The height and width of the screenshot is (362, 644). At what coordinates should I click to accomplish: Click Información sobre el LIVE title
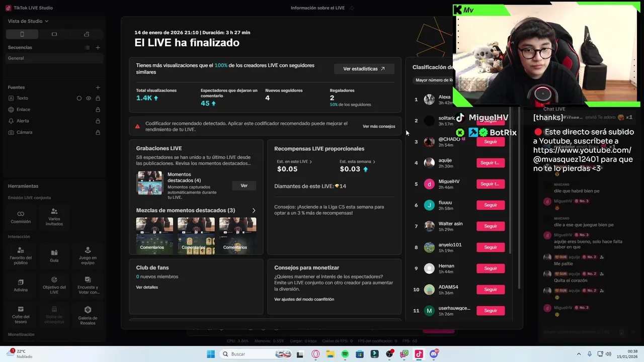(318, 8)
